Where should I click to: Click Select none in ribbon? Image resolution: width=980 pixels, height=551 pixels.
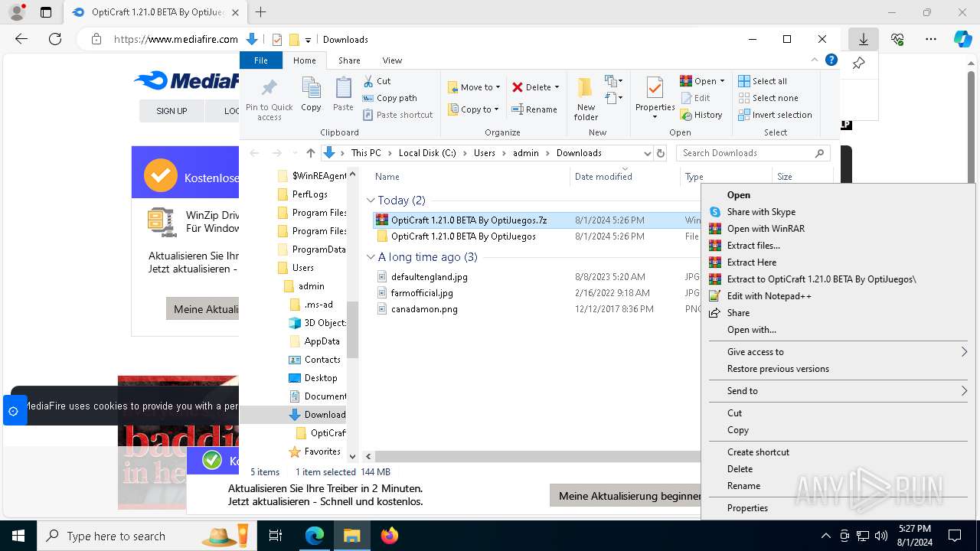[x=768, y=98]
